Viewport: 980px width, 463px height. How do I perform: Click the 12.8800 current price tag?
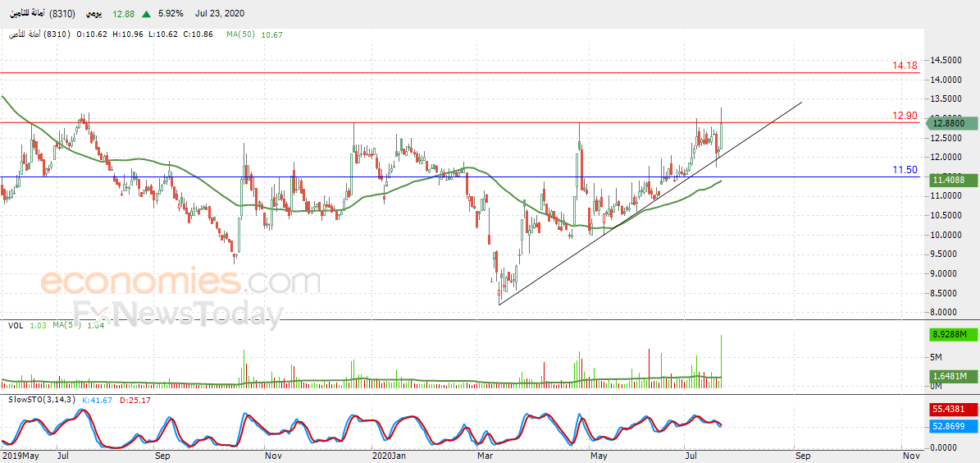point(946,124)
